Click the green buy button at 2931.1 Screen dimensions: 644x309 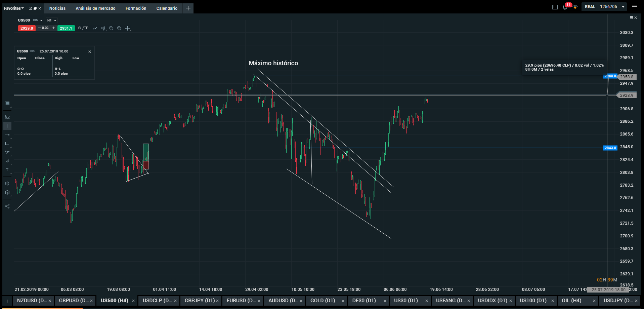(x=66, y=28)
